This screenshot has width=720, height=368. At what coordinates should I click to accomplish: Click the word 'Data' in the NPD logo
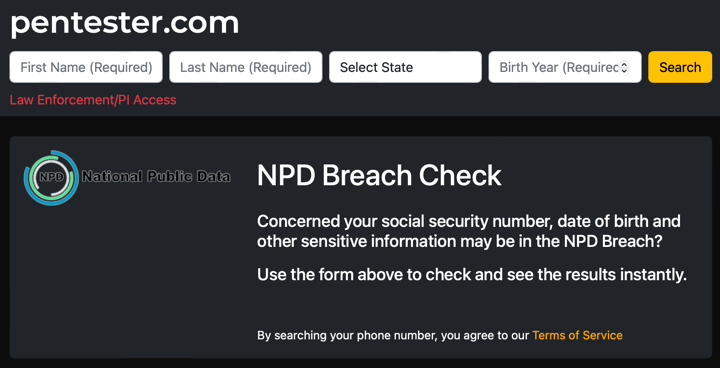[x=213, y=176]
